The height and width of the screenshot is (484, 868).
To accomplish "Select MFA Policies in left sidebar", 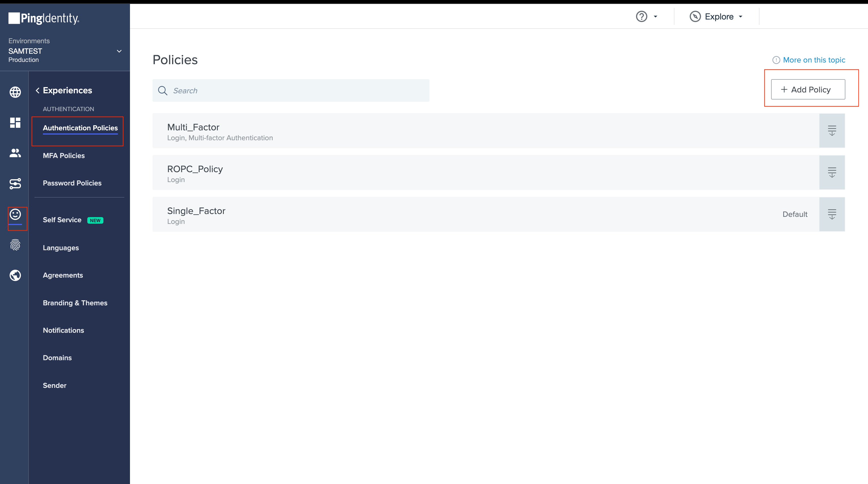I will pyautogui.click(x=64, y=155).
